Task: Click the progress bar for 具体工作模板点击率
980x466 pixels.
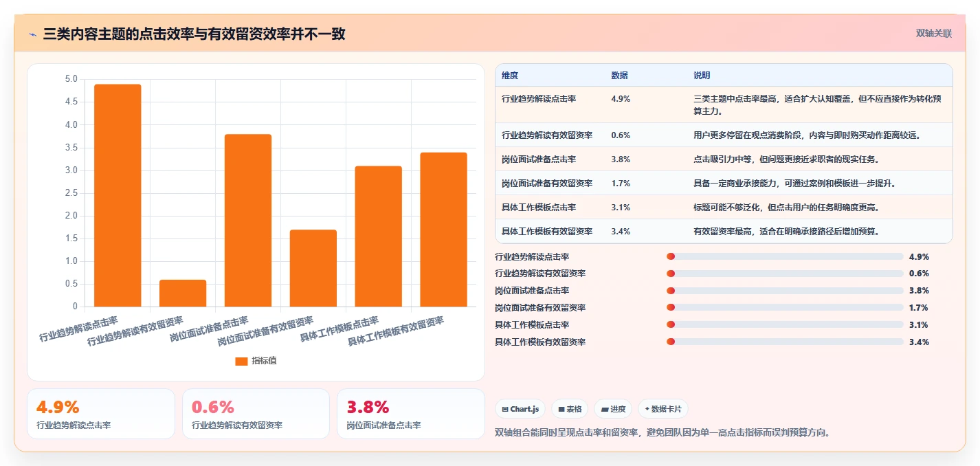Action: pos(785,325)
